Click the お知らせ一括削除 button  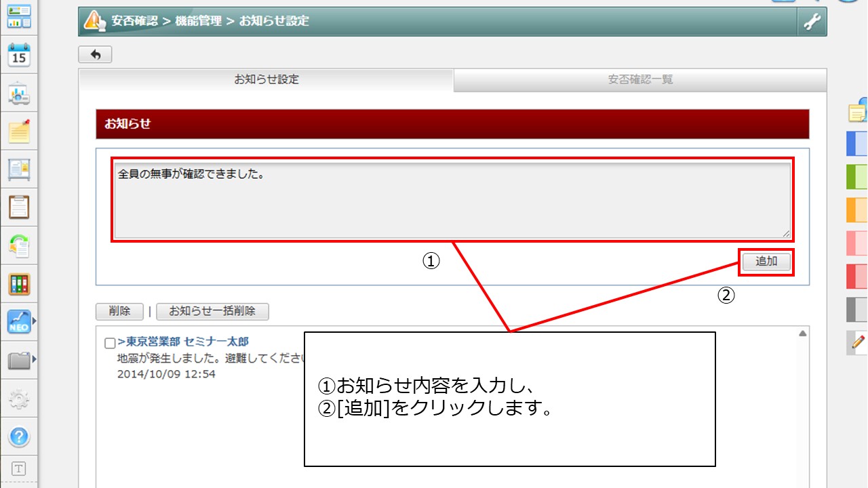212,311
